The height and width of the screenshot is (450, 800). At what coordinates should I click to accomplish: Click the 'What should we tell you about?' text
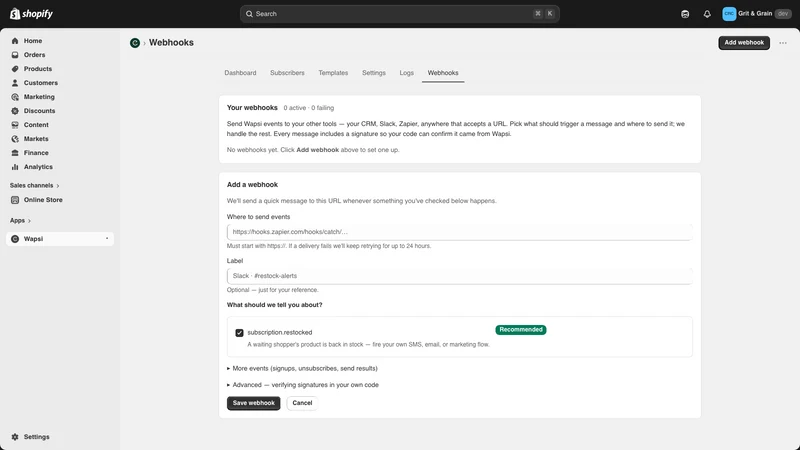pos(274,305)
